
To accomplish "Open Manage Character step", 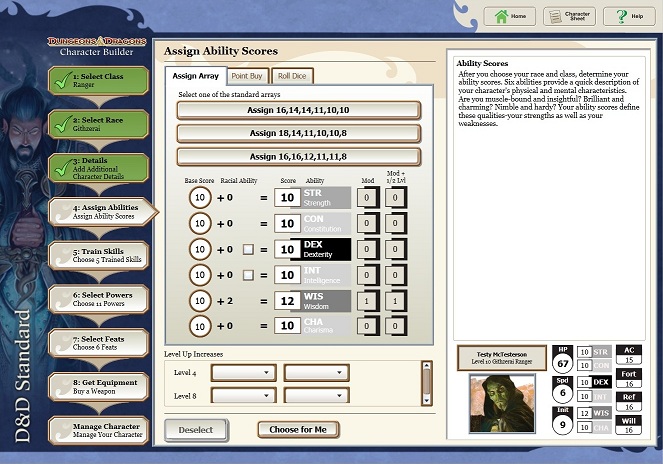I will 99,430.
